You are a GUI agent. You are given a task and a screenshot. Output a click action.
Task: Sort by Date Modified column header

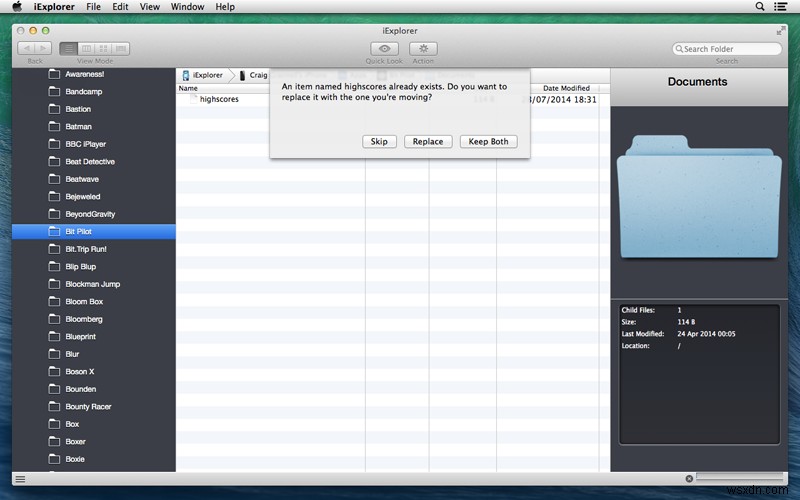[x=566, y=88]
